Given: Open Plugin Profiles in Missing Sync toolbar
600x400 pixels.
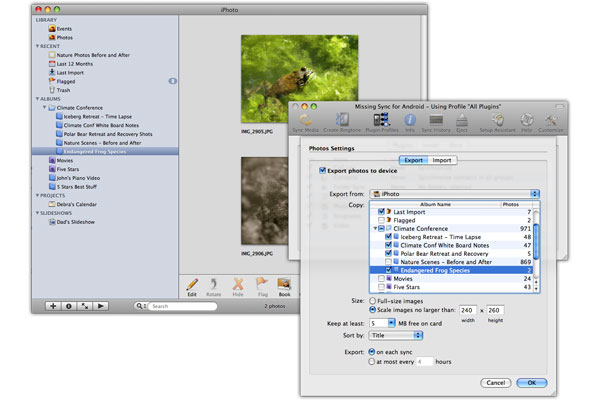Looking at the screenshot, I should [x=382, y=120].
